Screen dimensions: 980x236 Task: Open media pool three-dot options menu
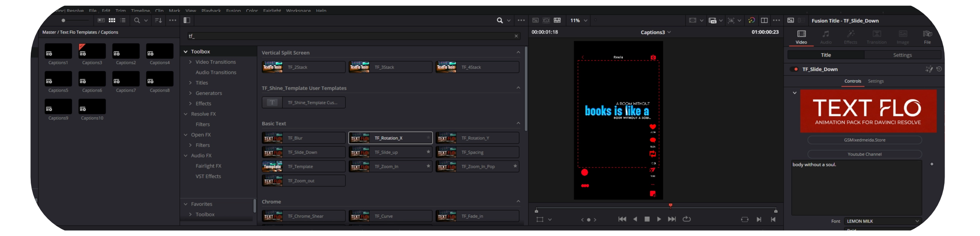[x=173, y=20]
